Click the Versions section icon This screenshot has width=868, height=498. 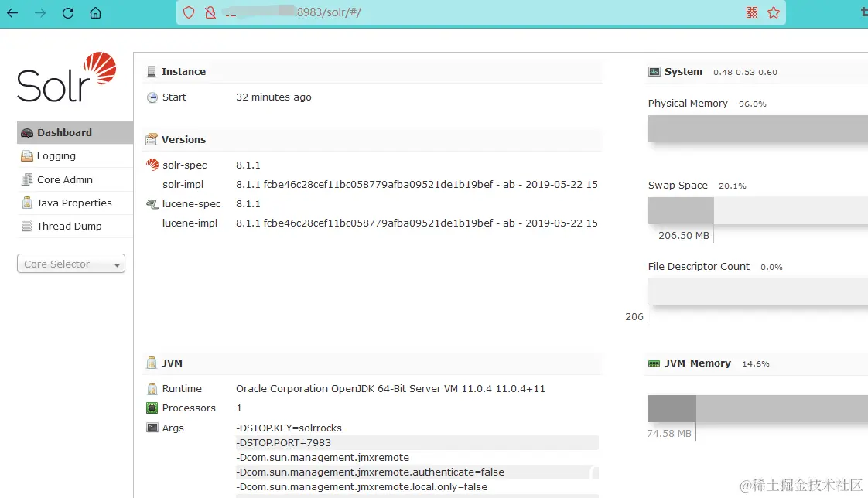[x=151, y=139]
